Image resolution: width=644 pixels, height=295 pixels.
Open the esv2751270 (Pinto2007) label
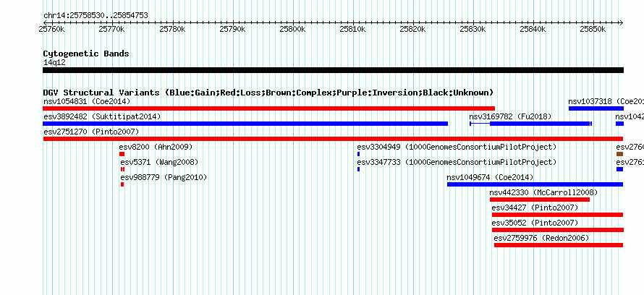pyautogui.click(x=91, y=132)
